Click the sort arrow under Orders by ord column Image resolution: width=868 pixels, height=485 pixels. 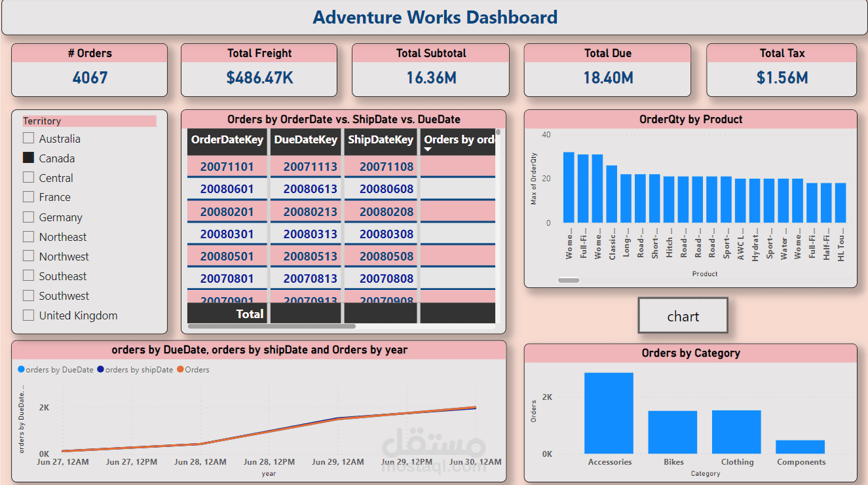pos(428,149)
